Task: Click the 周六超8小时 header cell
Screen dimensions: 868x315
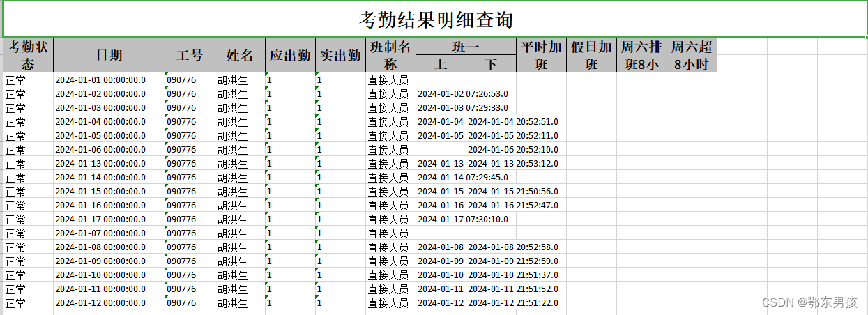Action: pos(692,55)
